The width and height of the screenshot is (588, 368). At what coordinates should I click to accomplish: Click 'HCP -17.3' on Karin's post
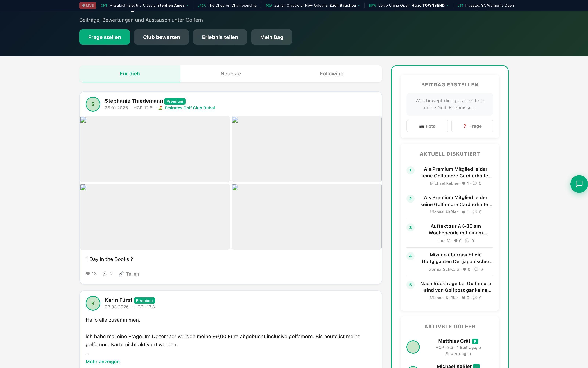144,307
